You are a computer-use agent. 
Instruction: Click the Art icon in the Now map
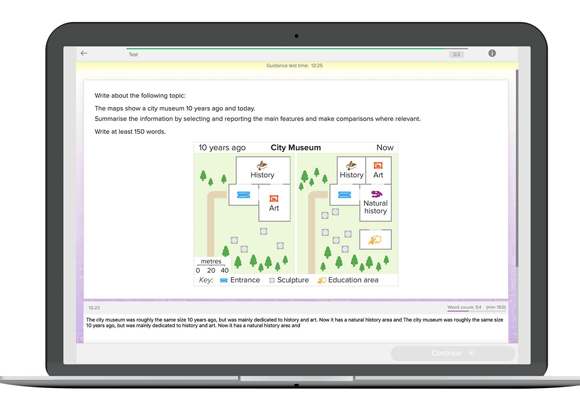tap(378, 165)
